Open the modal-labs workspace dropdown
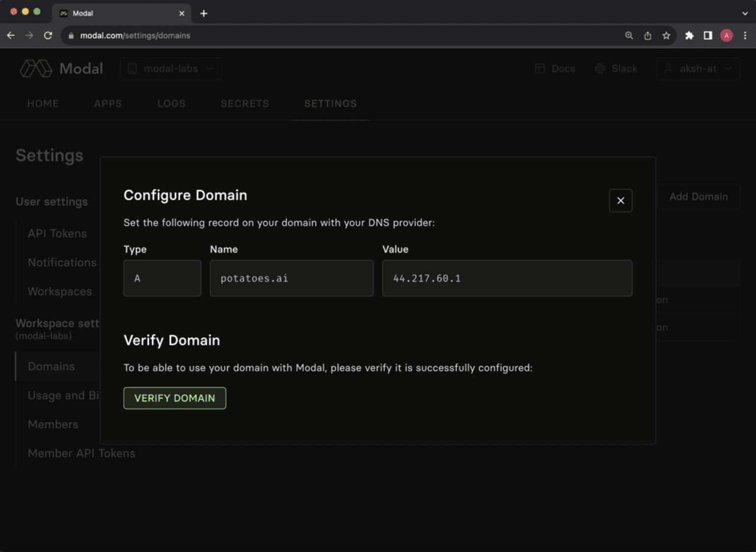Viewport: 756px width, 552px height. click(x=171, y=69)
